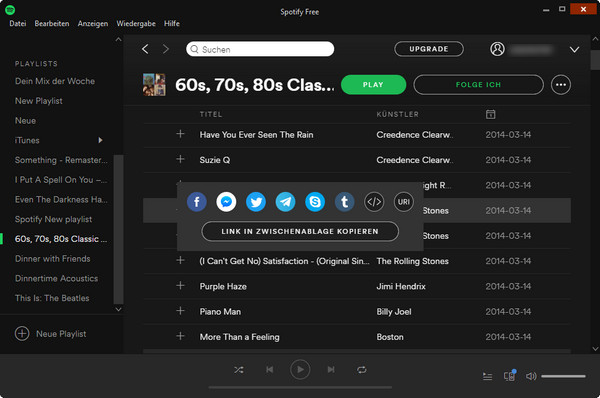Open Dinner with Friends playlist
This screenshot has height=398, width=600.
[53, 259]
